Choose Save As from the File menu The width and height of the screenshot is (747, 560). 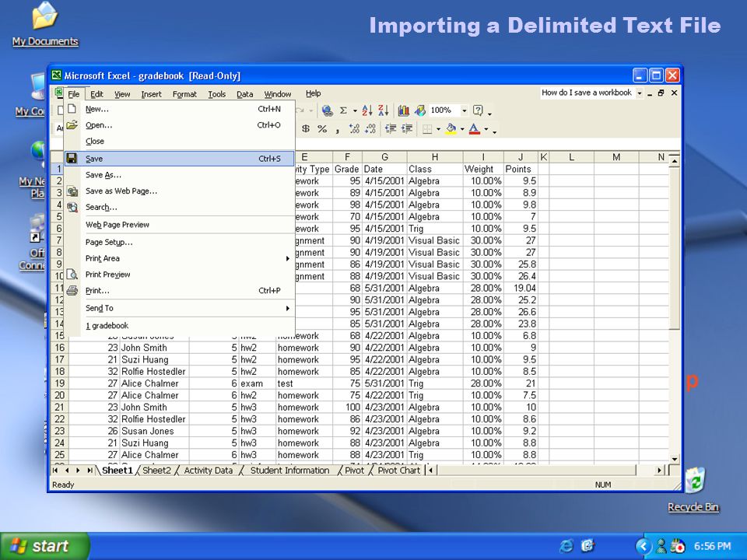179,175
